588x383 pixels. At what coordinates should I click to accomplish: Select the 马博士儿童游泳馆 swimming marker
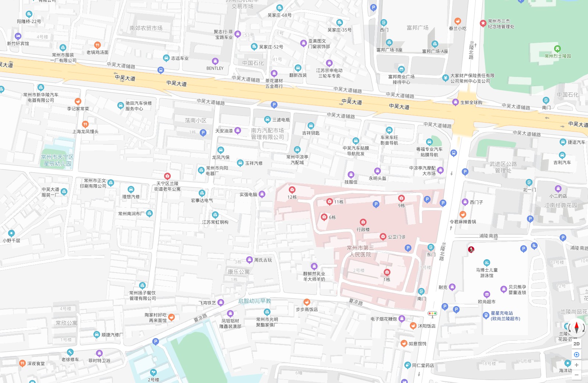coord(487,263)
